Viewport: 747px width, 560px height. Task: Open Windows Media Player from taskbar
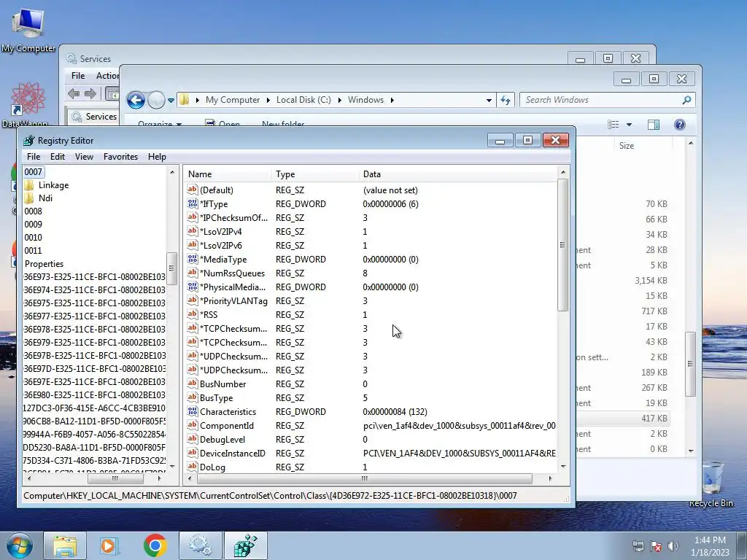click(x=109, y=545)
